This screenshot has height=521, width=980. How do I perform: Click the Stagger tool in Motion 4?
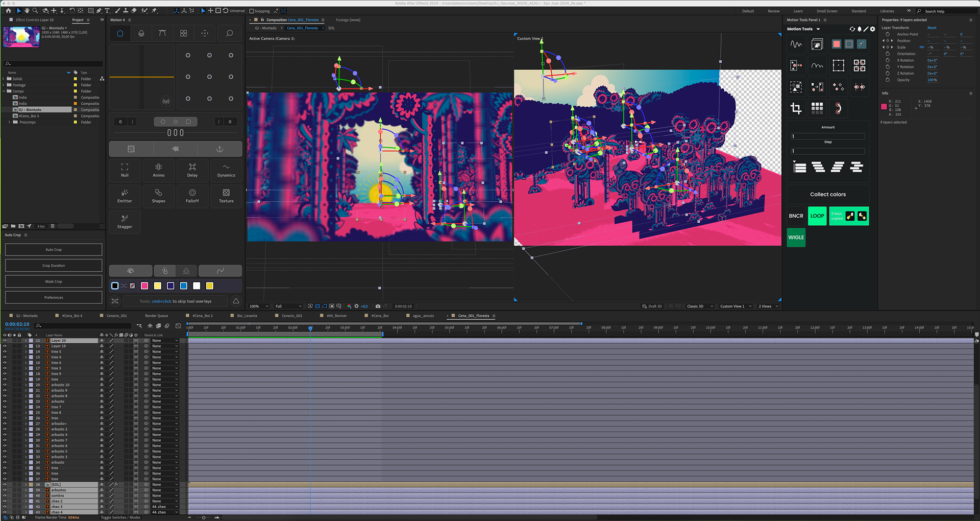point(125,222)
